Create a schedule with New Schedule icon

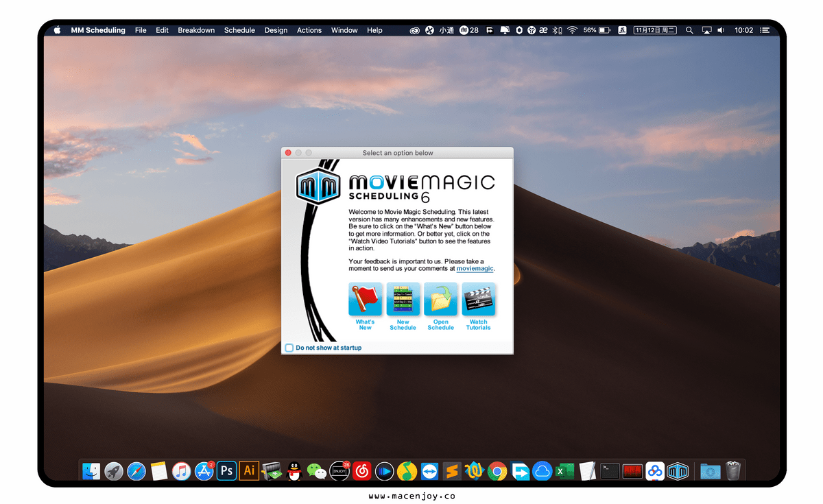pyautogui.click(x=403, y=300)
